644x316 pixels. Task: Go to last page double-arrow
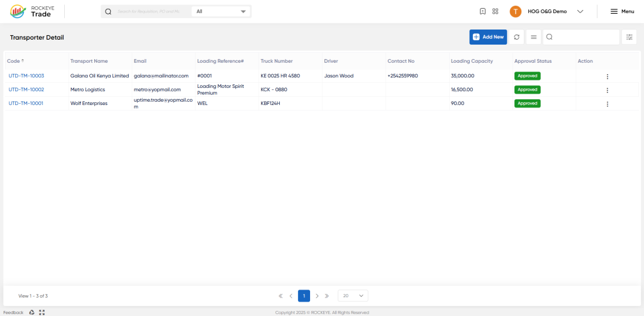click(x=327, y=296)
